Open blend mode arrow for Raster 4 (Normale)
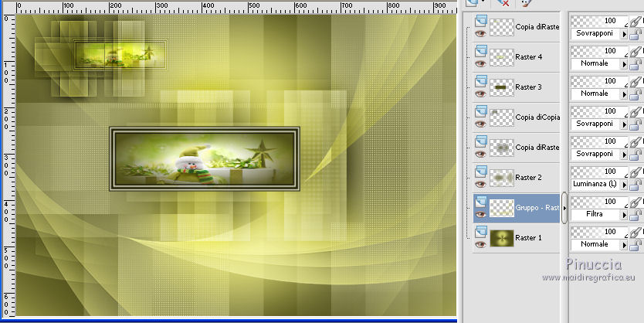Screen dimensions: 644x323 pyautogui.click(x=624, y=64)
